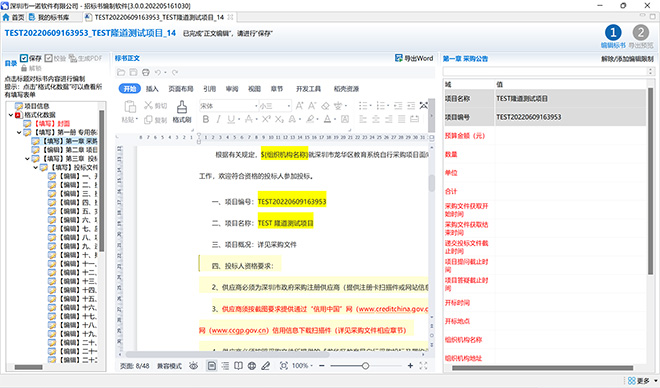Screen dimensions: 660x388
Task: Collapse the 【填写】第三章 tree node
Action: point(27,159)
